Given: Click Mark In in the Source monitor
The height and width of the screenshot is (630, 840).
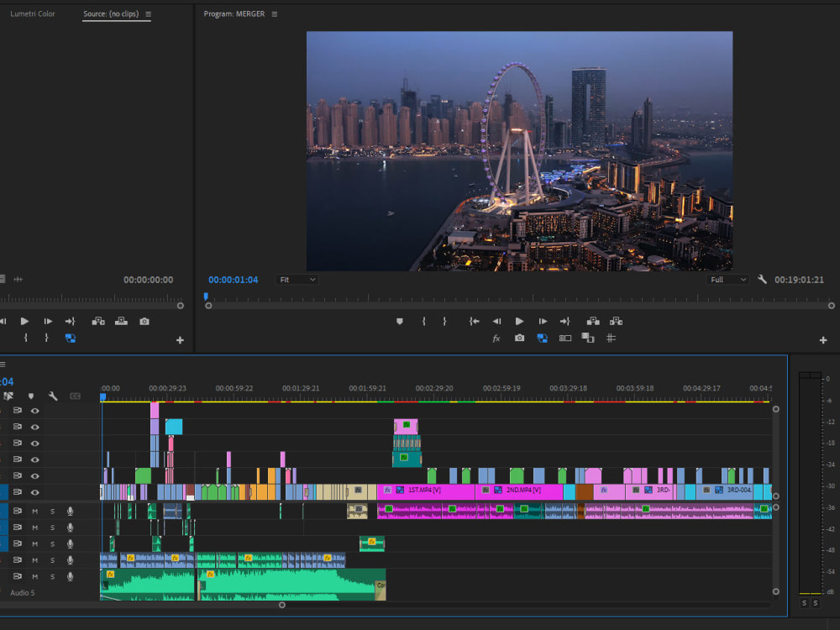Looking at the screenshot, I should (x=26, y=338).
